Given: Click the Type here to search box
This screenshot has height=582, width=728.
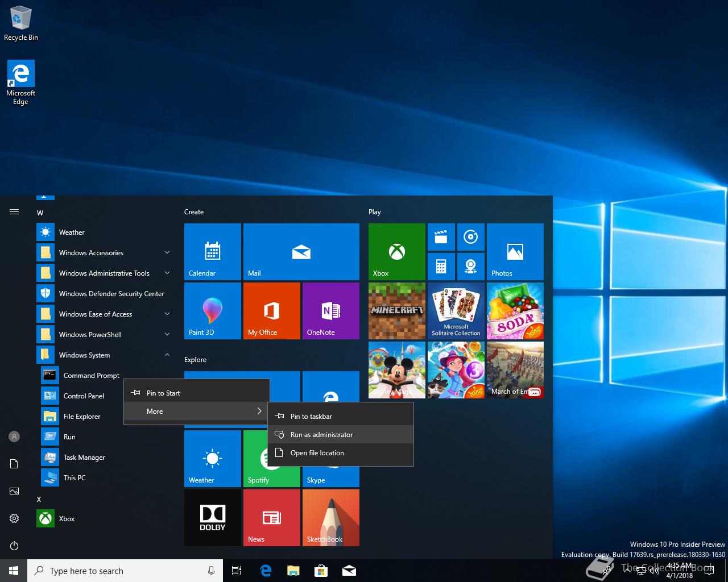Looking at the screenshot, I should click(125, 571).
